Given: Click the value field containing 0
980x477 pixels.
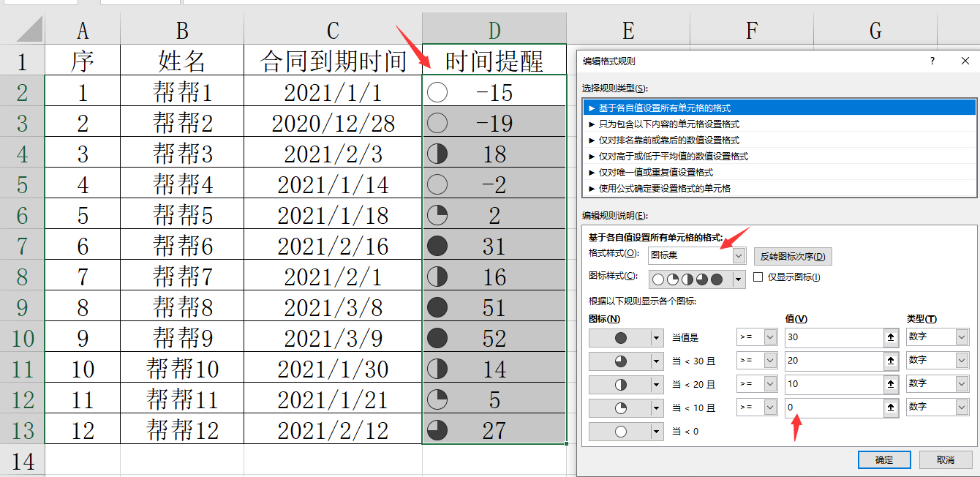Looking at the screenshot, I should tap(834, 407).
